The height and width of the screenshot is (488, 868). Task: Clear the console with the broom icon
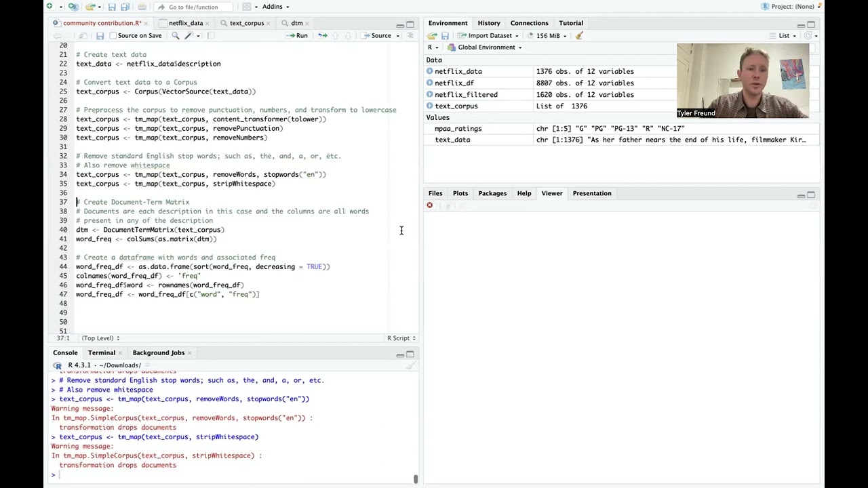point(410,365)
